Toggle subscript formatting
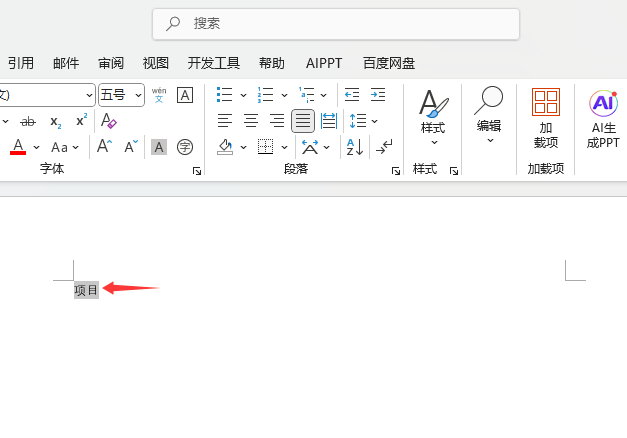Image resolution: width=627 pixels, height=438 pixels. tap(56, 122)
